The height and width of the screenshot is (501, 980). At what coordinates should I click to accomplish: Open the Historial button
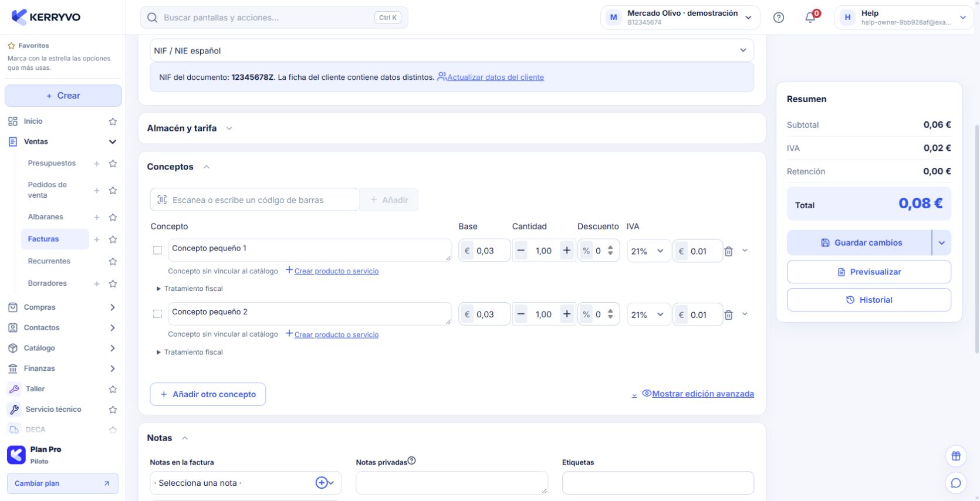[869, 300]
